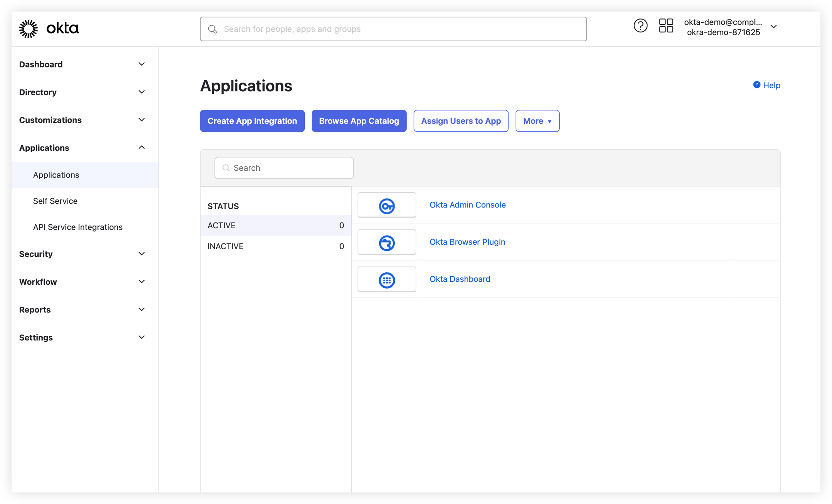
Task: Open the apps grid icon
Action: point(666,26)
